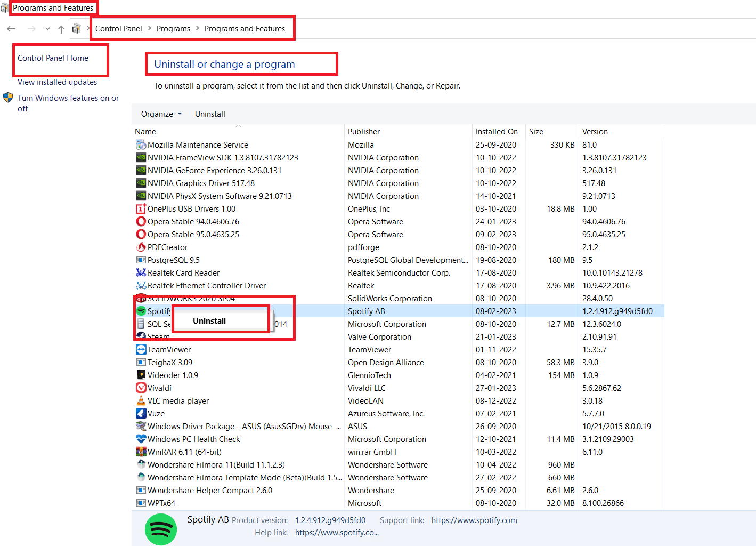
Task: Select the Azureus Software, Inc. publisher cell
Action: (386, 414)
